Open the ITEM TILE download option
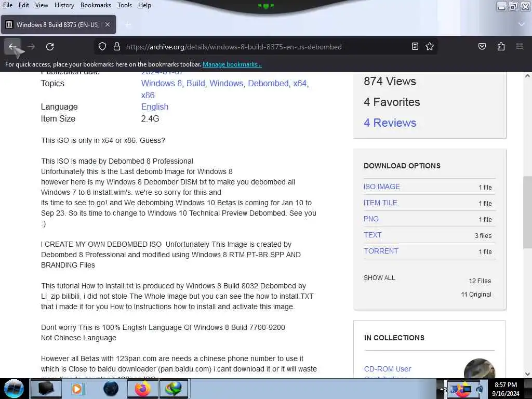The image size is (532, 399). (380, 203)
